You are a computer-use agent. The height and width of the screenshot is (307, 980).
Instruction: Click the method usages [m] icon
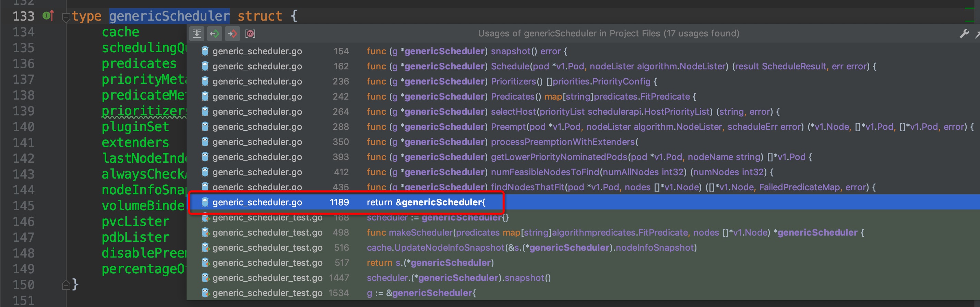pyautogui.click(x=250, y=34)
